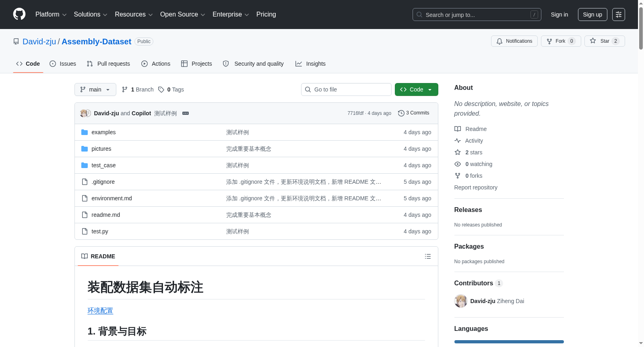
Task: View the 0 watching link
Action: tap(473, 164)
